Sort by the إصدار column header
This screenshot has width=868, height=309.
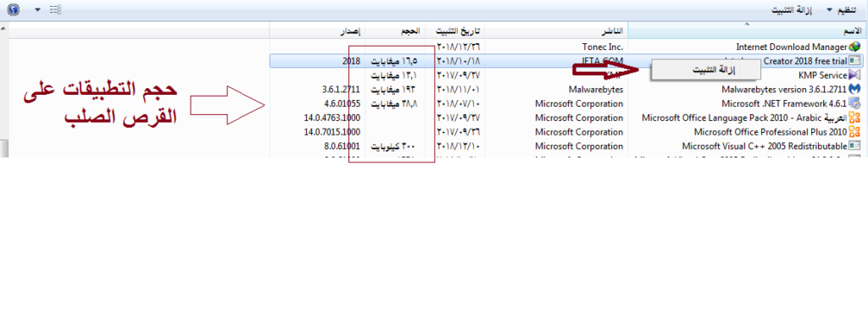(x=318, y=30)
